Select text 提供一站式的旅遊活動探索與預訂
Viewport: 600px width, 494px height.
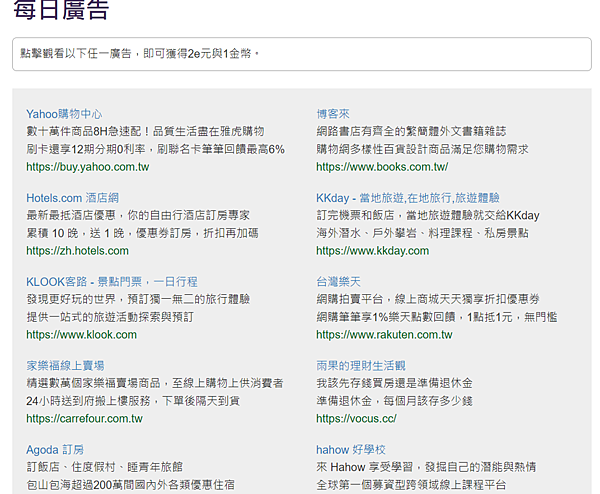click(110, 317)
